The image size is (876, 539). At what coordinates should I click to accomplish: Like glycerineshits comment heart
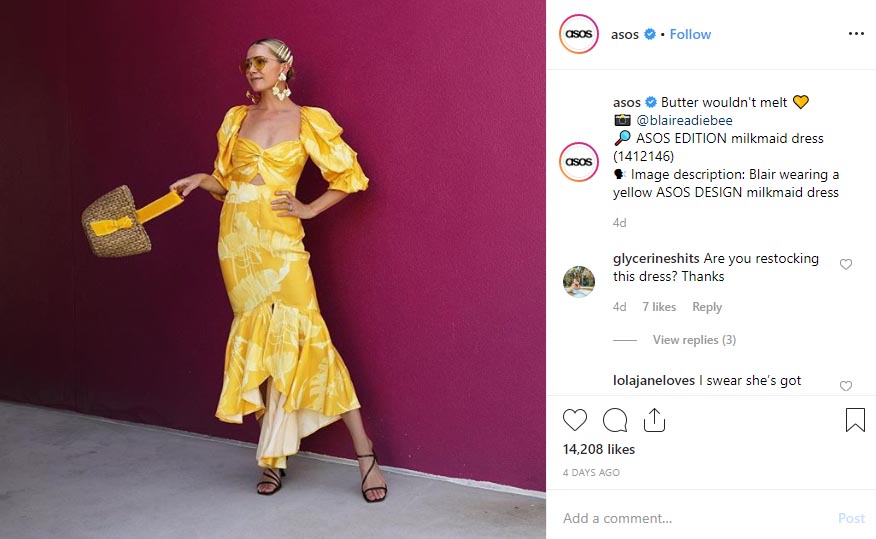[846, 264]
